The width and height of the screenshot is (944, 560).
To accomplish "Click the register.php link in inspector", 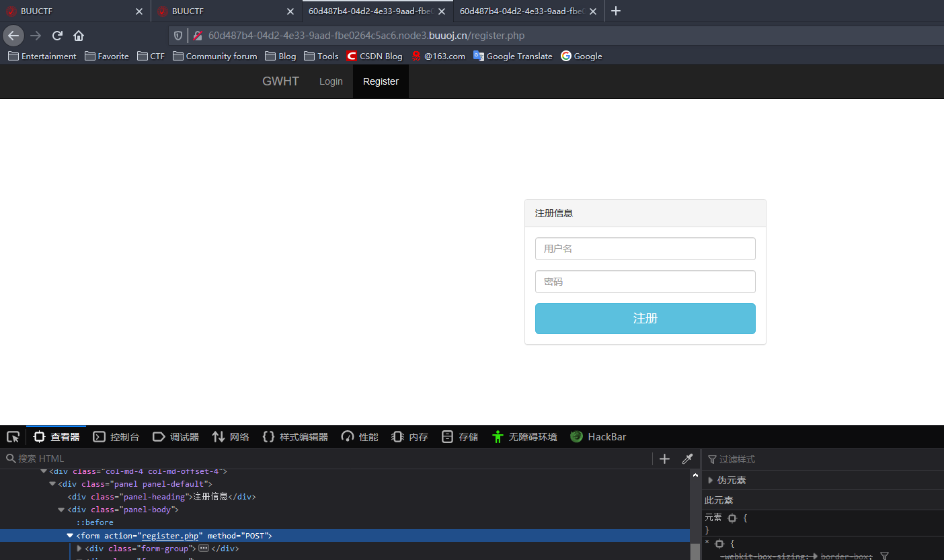I will [x=170, y=535].
